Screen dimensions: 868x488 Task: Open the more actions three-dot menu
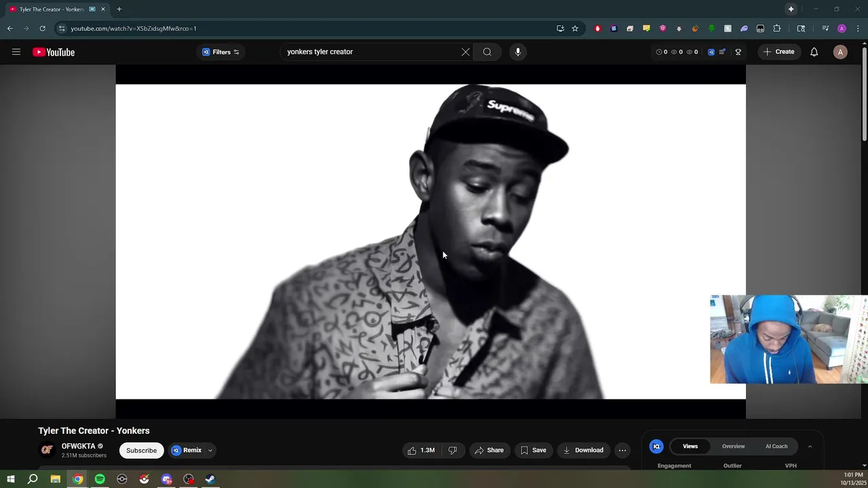click(622, 451)
